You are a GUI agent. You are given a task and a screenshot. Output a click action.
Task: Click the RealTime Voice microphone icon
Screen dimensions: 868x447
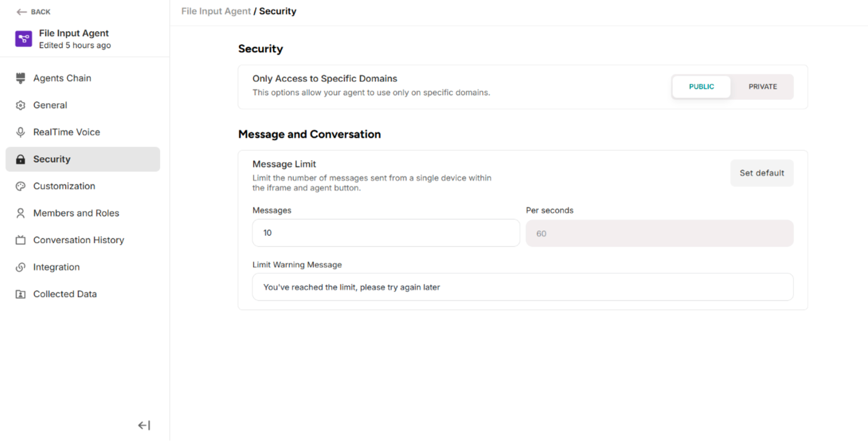coord(21,132)
